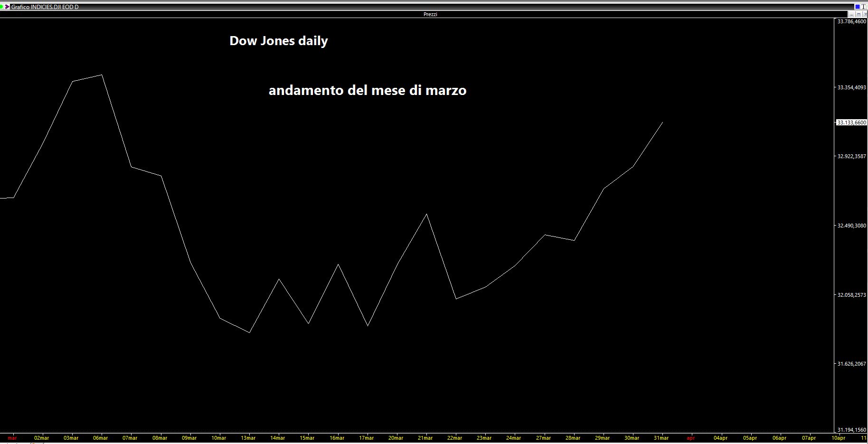Click the purple arrow icon beside the title
Viewport: 868px width, 444px height.
pos(7,7)
